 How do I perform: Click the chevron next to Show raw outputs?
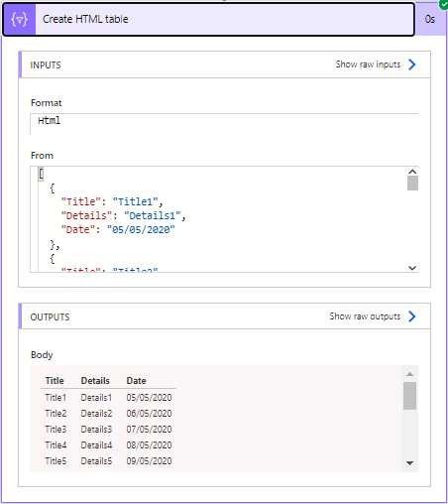click(411, 316)
